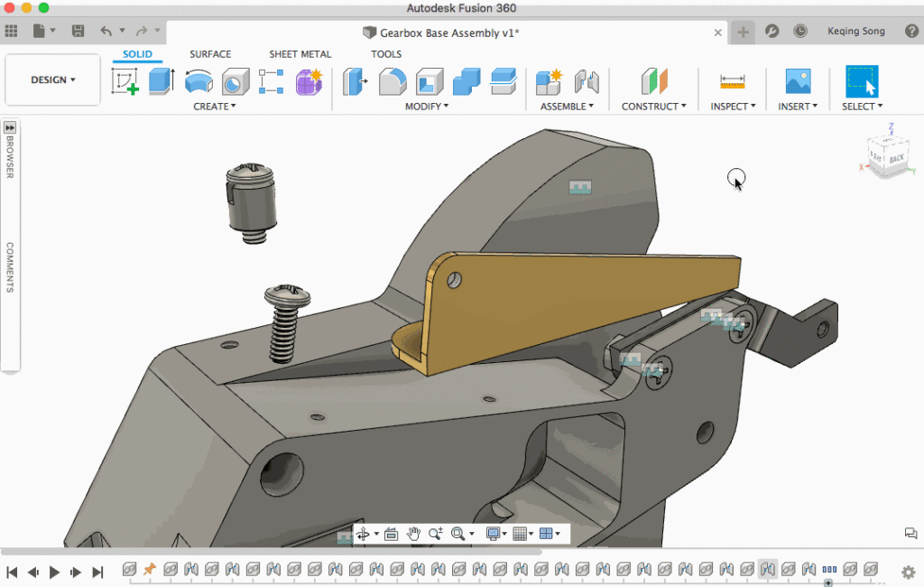
Task: Click the Measure tool under Inspect
Action: point(731,81)
